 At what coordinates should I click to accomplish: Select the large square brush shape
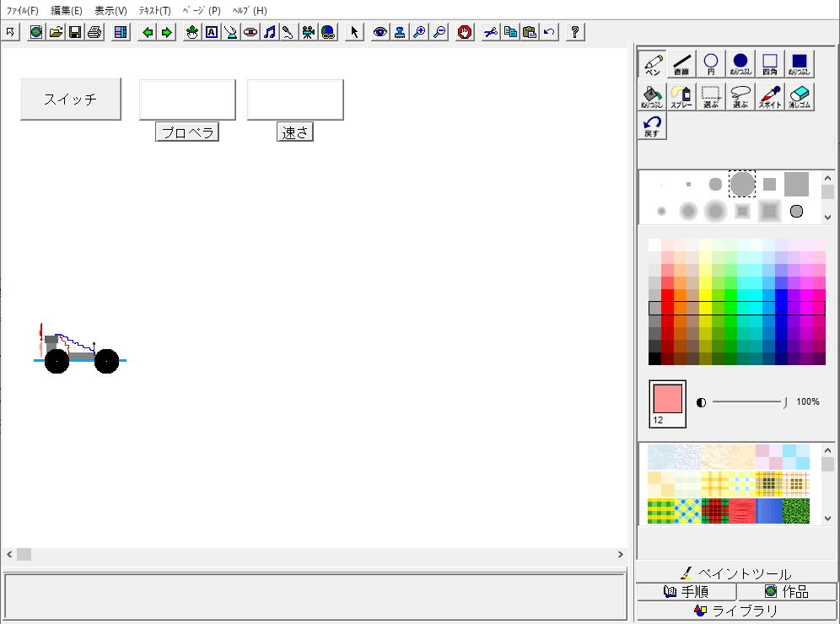click(796, 184)
